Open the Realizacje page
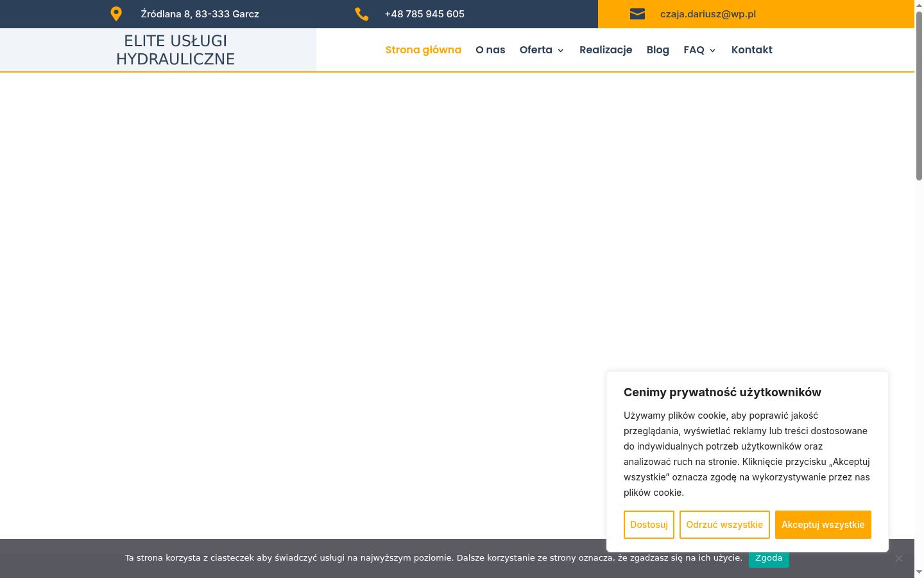 pyautogui.click(x=606, y=50)
